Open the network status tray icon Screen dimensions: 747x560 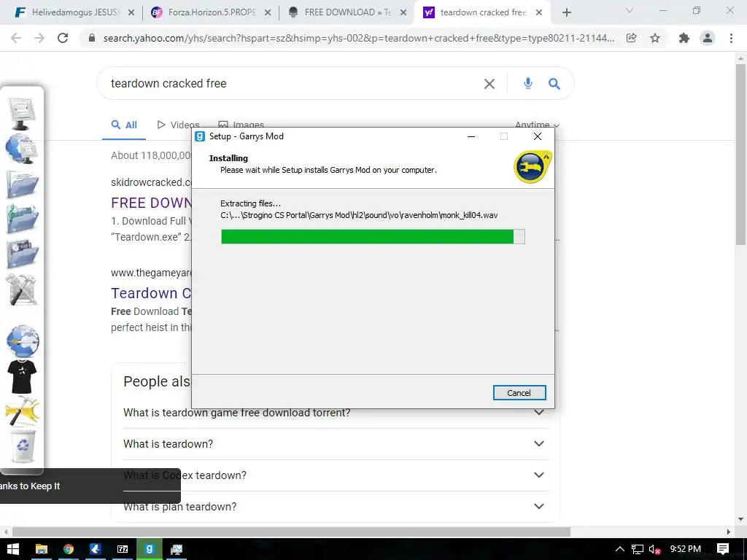tap(638, 549)
